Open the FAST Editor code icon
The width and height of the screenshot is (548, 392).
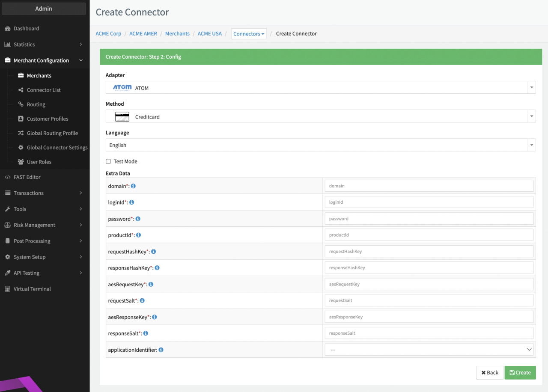click(7, 177)
